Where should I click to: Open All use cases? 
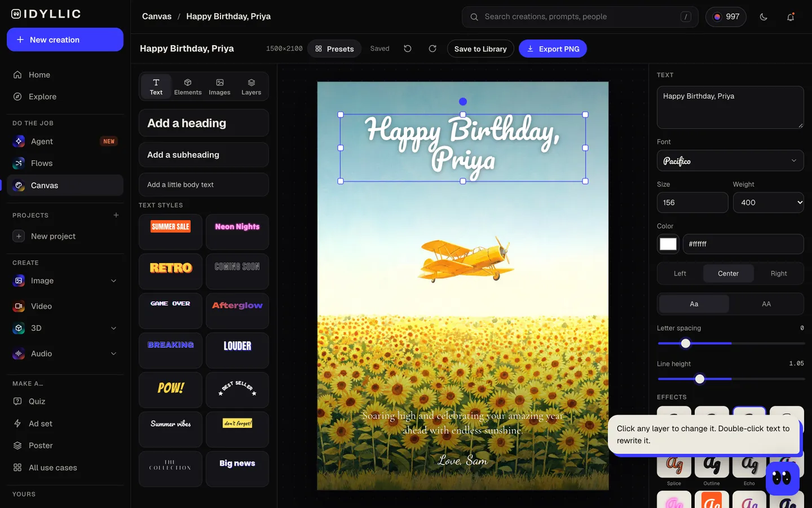tap(65, 467)
